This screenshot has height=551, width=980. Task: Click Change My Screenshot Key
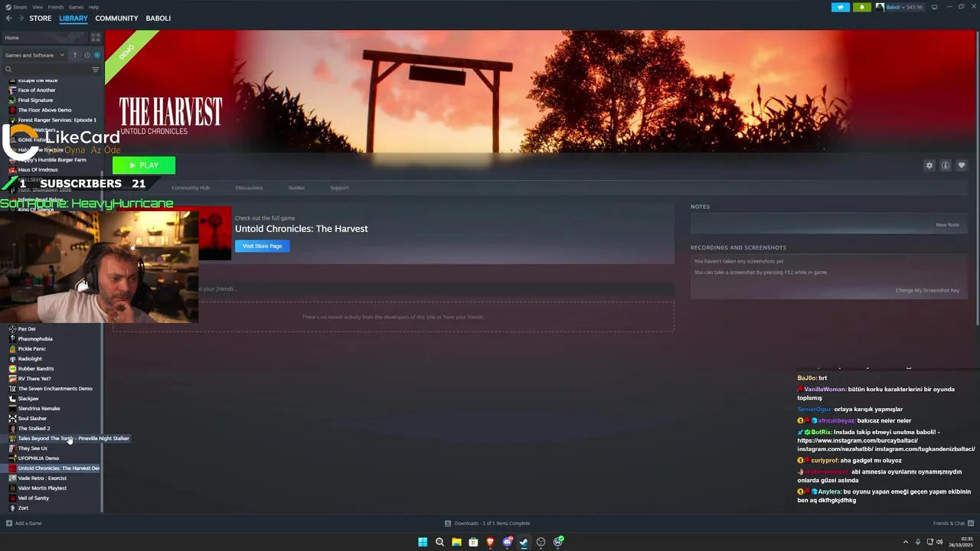coord(927,290)
